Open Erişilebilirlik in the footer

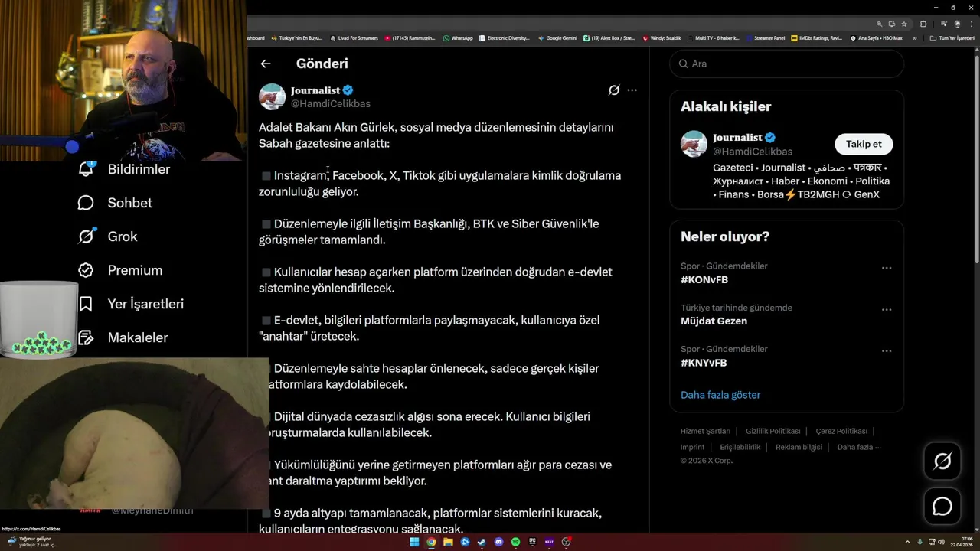pyautogui.click(x=740, y=447)
